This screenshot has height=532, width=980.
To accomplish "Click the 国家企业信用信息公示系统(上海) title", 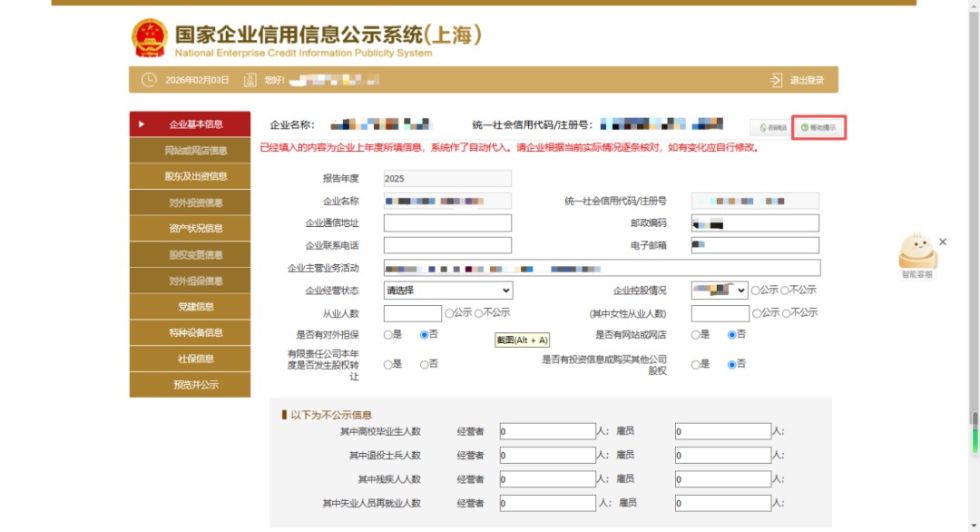I will point(328,34).
